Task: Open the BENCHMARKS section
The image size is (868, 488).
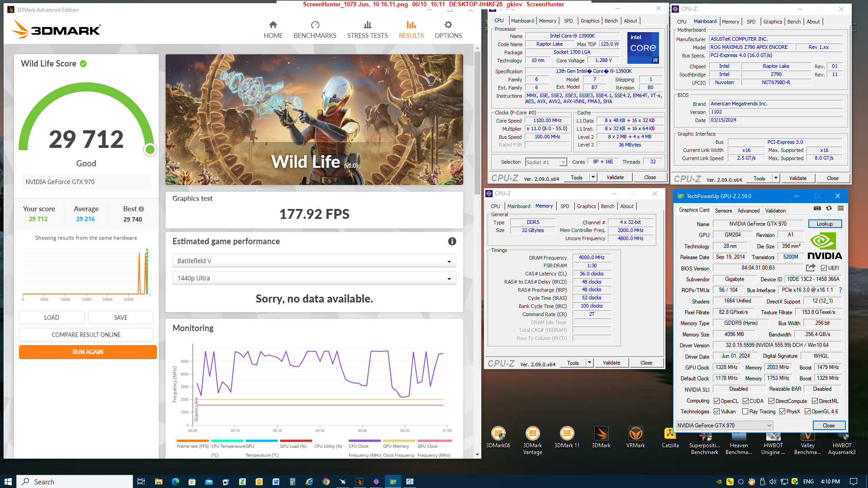Action: click(x=315, y=30)
